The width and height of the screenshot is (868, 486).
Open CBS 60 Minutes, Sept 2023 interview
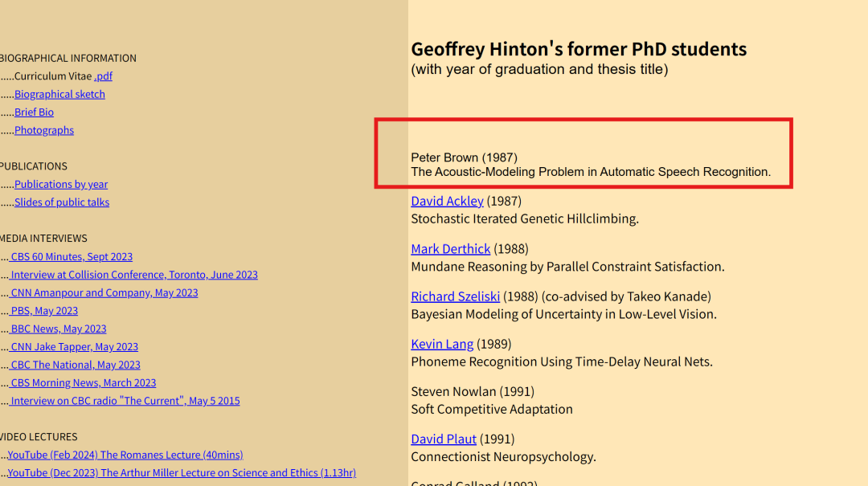[x=72, y=257]
